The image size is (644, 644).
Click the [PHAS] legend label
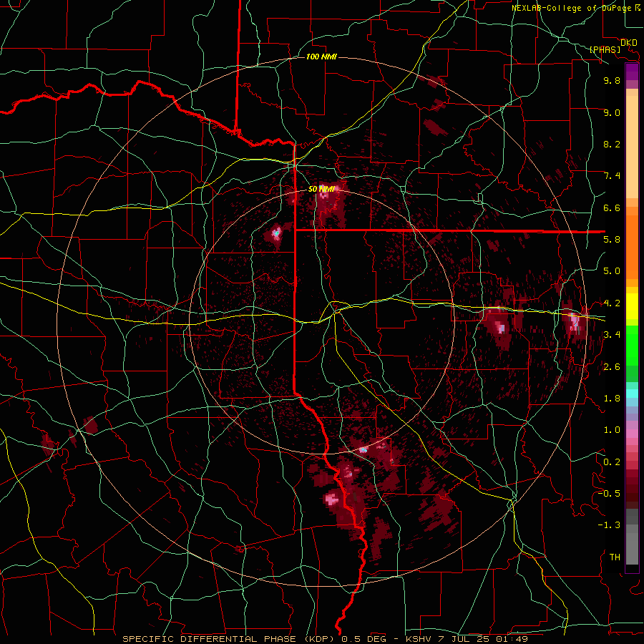[605, 49]
